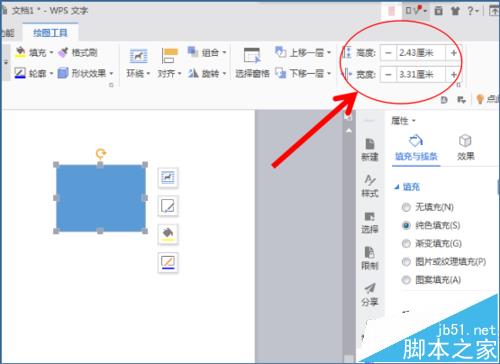This screenshot has height=364, width=500.
Task: Open the text wrapping (环绕) icon
Action: coord(138,56)
